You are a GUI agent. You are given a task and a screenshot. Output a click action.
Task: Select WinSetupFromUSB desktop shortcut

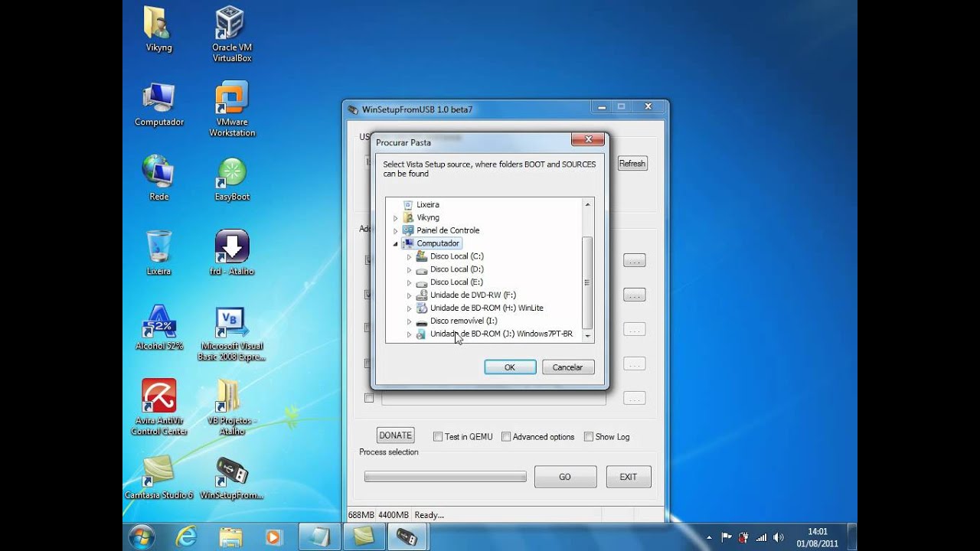(231, 478)
